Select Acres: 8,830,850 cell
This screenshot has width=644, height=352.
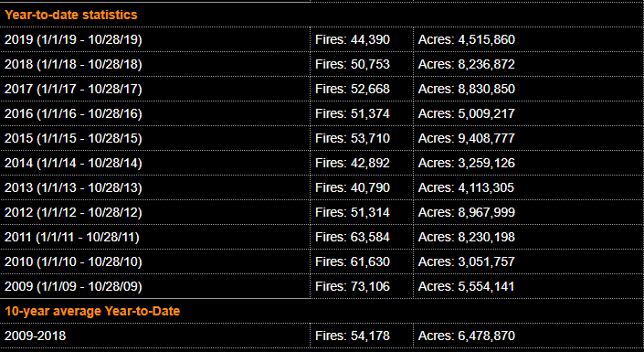click(x=467, y=89)
